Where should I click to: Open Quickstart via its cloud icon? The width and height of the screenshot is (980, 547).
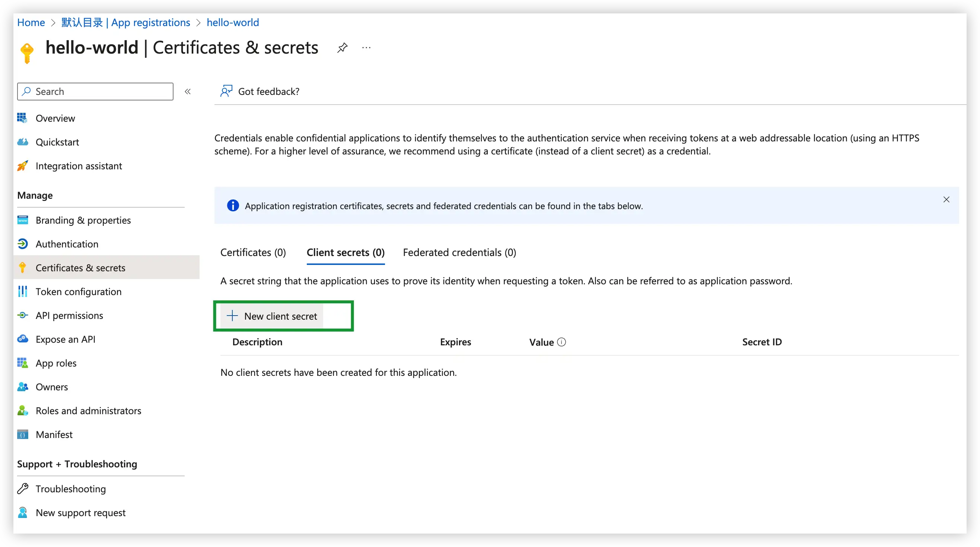(22, 142)
